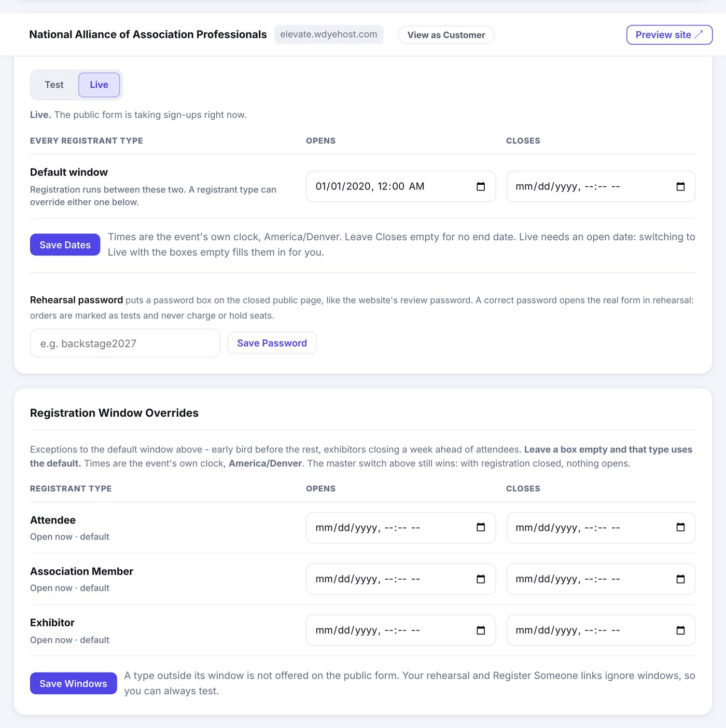
Task: Click the elevate.wdyehost.com domain badge
Action: (x=329, y=34)
